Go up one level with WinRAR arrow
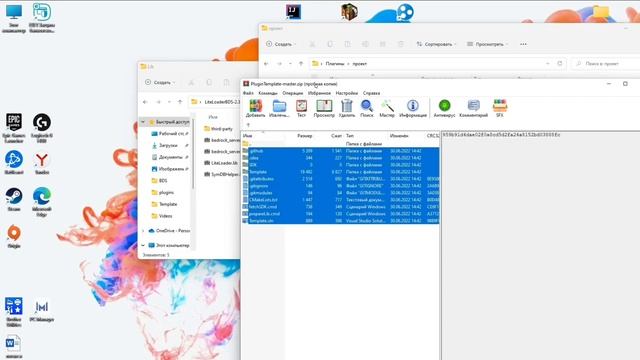Screen dimensions: 640x360 [x=248, y=125]
